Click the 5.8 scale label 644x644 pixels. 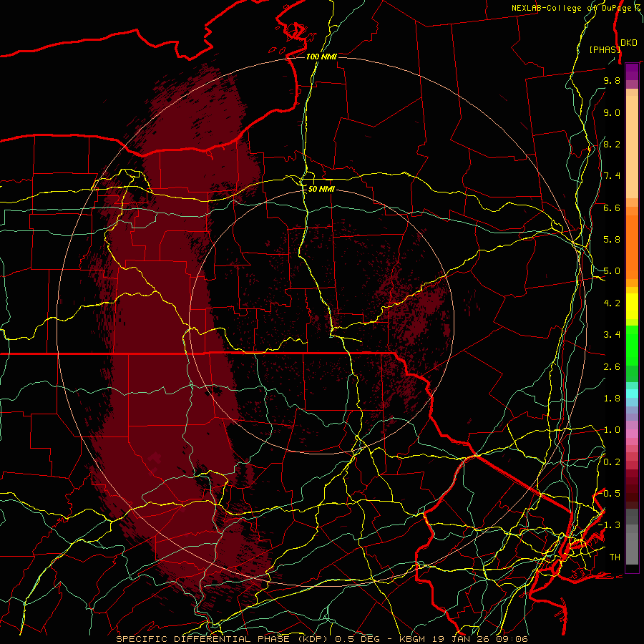612,240
